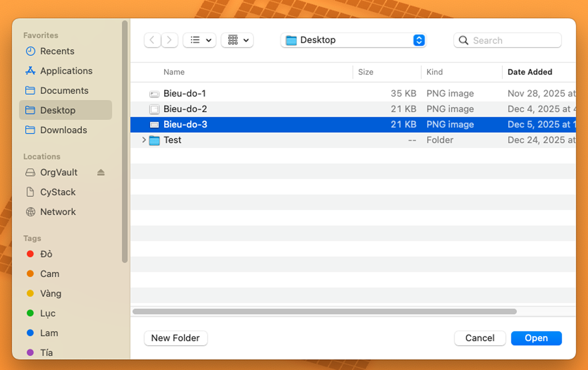Filter by the orange Cam tag

66,274
